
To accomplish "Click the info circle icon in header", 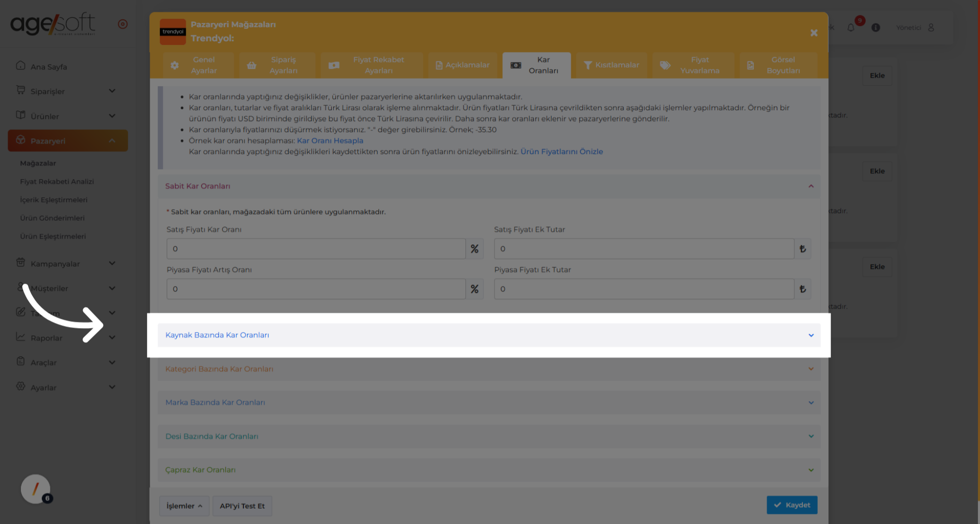I will 876,28.
